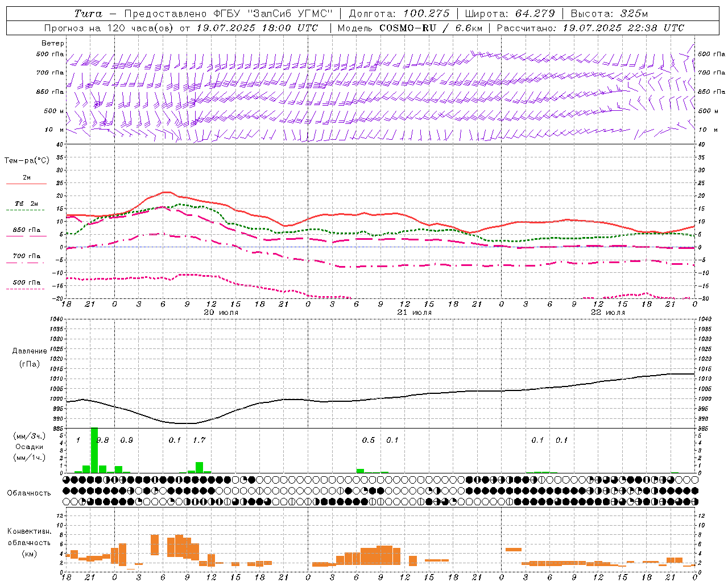Click the "20 июля" date label

click(x=221, y=313)
